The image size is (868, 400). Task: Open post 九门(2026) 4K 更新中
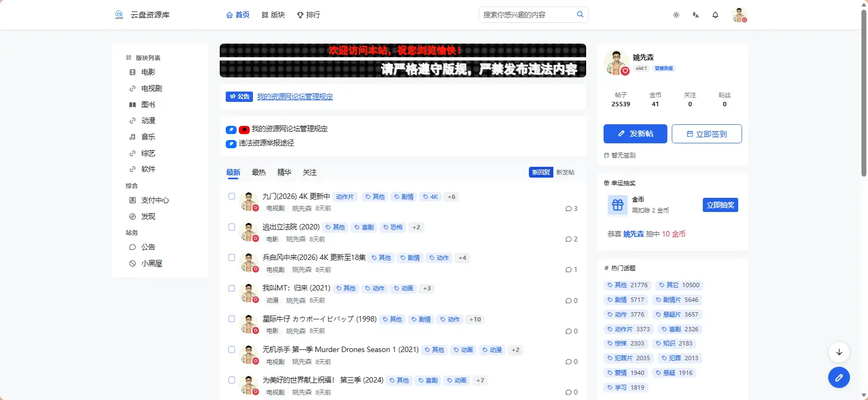(x=296, y=196)
